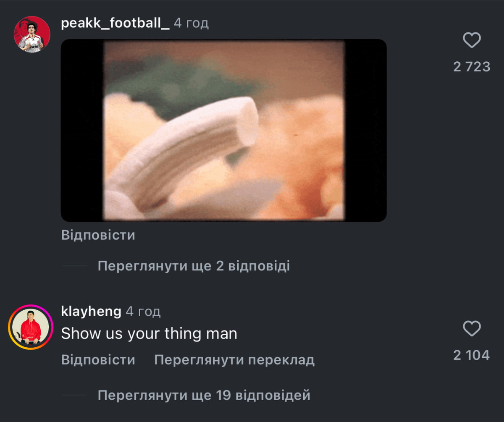Expand Переглянути ще 19 відповідей
This screenshot has width=504, height=422.
pos(204,395)
